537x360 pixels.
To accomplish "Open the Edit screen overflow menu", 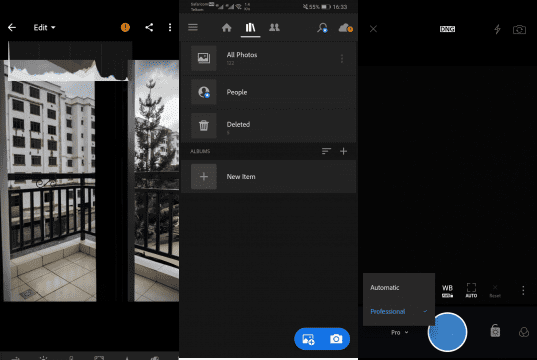I will (x=170, y=27).
